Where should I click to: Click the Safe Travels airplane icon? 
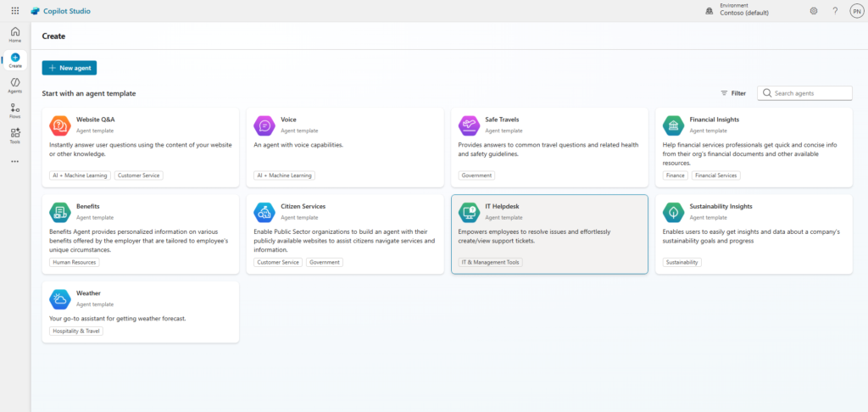tap(469, 125)
